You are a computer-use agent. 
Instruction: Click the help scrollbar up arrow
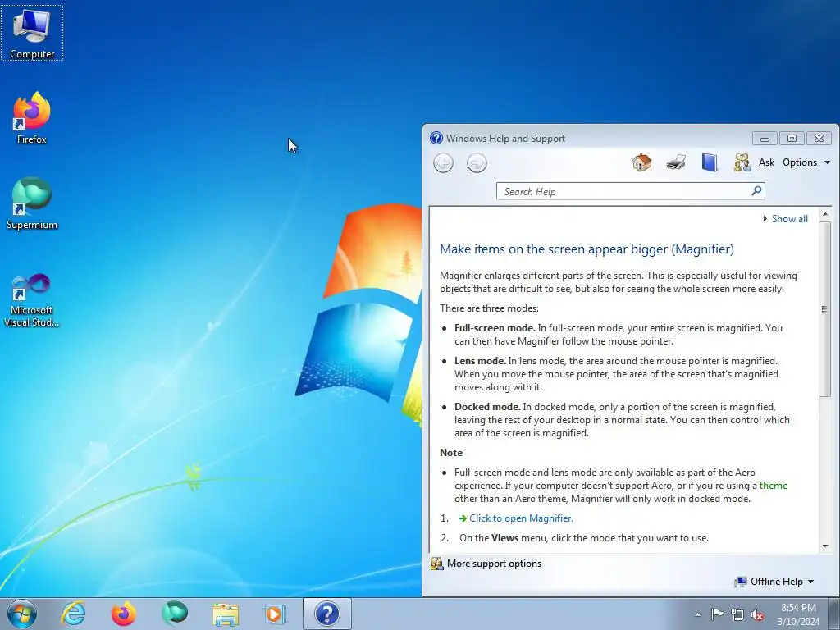(x=825, y=214)
